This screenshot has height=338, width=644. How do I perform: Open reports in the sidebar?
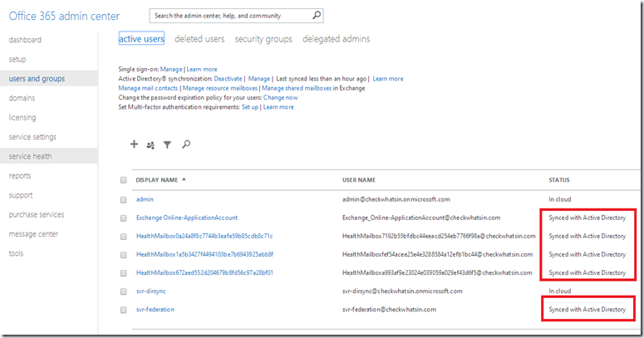tap(20, 176)
